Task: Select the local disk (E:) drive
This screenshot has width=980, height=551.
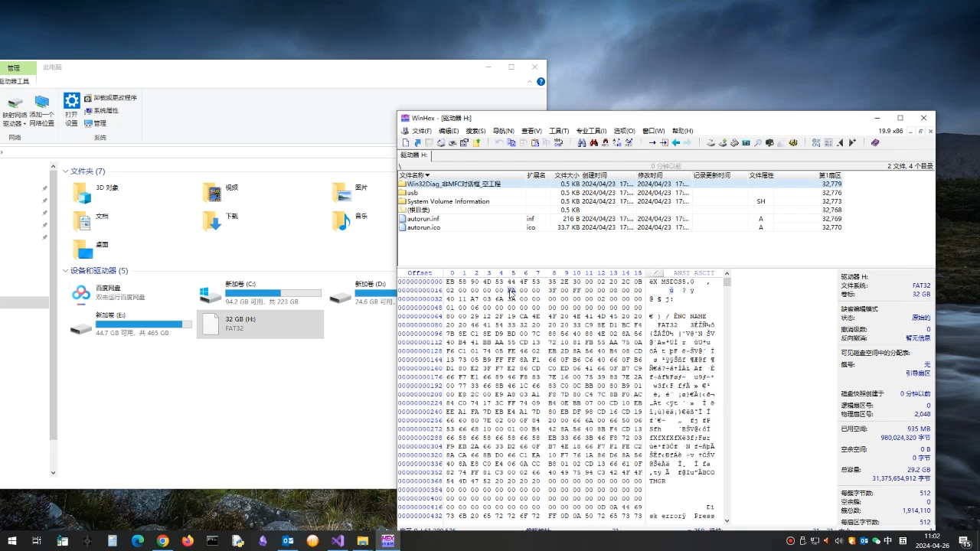Action: point(131,324)
